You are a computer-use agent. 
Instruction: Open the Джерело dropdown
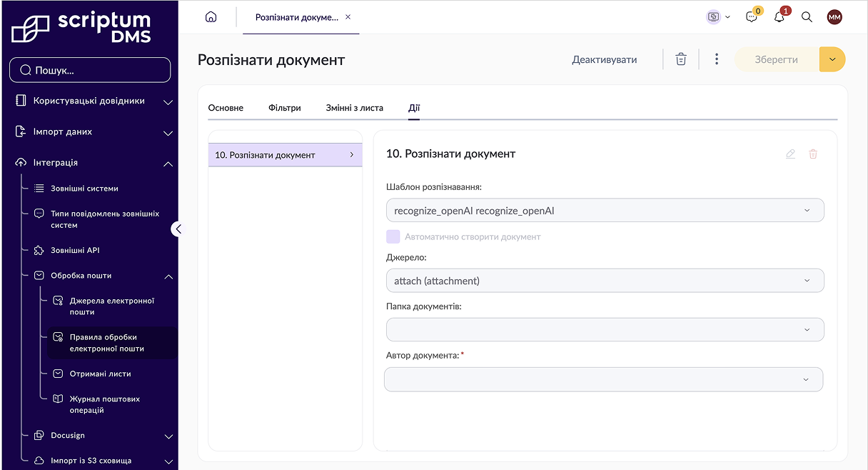pos(605,281)
